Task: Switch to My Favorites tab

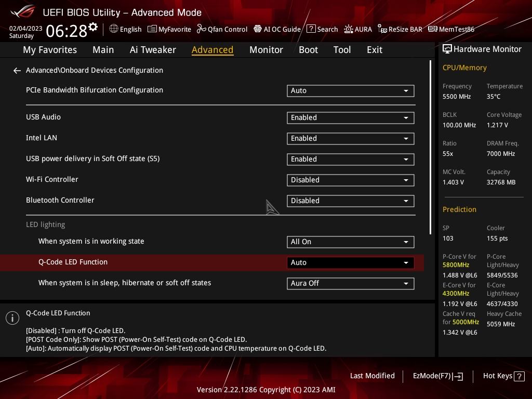Action: pyautogui.click(x=50, y=50)
